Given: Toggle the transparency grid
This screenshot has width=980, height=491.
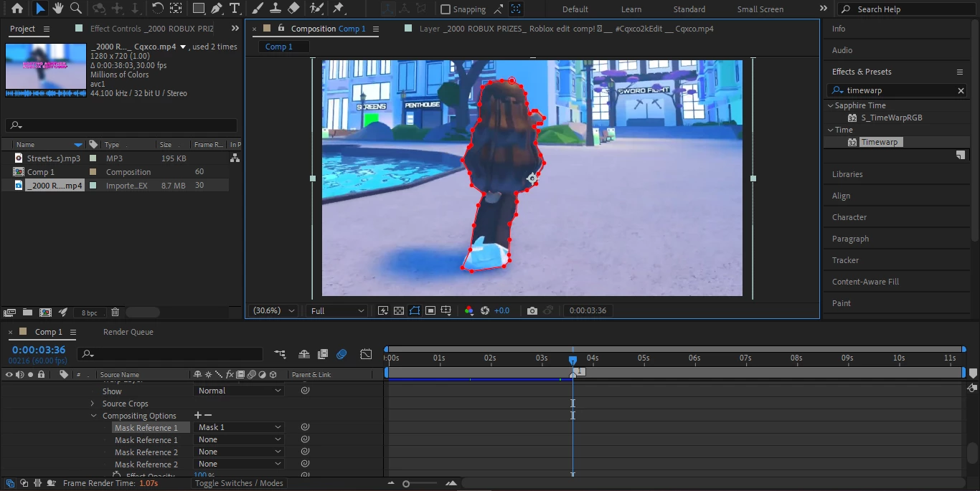Looking at the screenshot, I should click(x=399, y=310).
